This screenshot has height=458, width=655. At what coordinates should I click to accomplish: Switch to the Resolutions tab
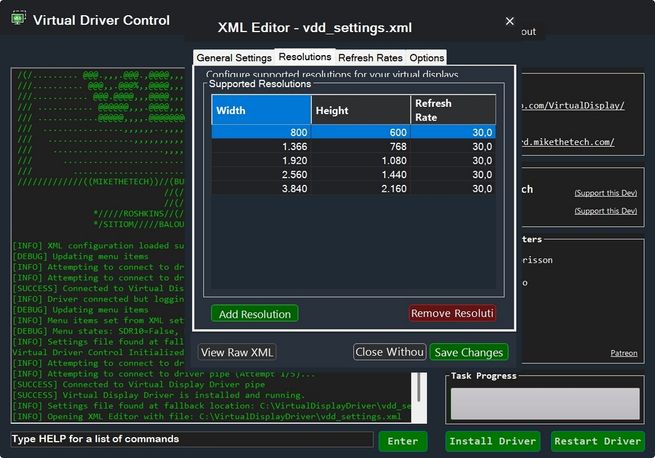pos(305,57)
